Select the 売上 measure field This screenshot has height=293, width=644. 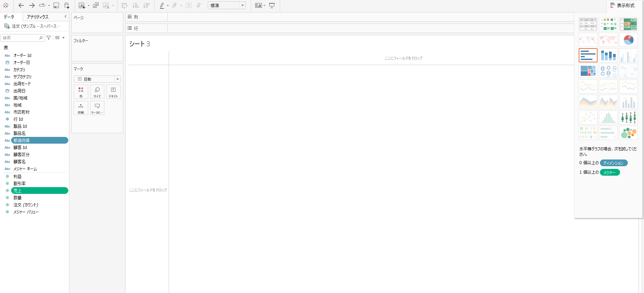[x=40, y=191]
